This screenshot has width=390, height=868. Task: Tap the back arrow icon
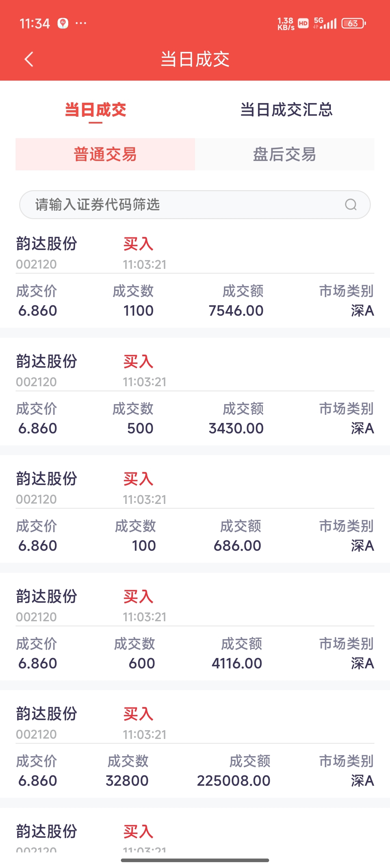click(x=29, y=59)
